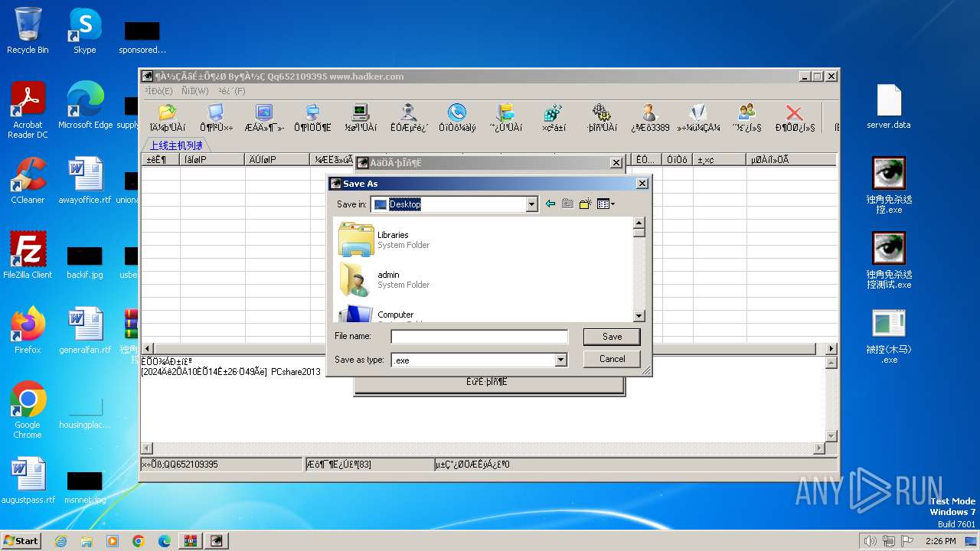Viewport: 980px width, 551px height.
Task: Click the volume icon in system tray
Action: click(x=870, y=541)
